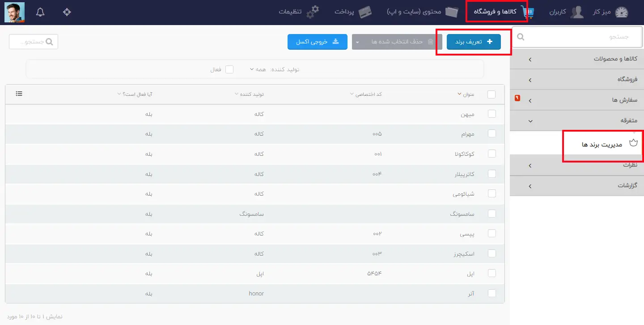This screenshot has width=644, height=325.
Task: Click brand name شیائومی
Action: pyautogui.click(x=463, y=194)
